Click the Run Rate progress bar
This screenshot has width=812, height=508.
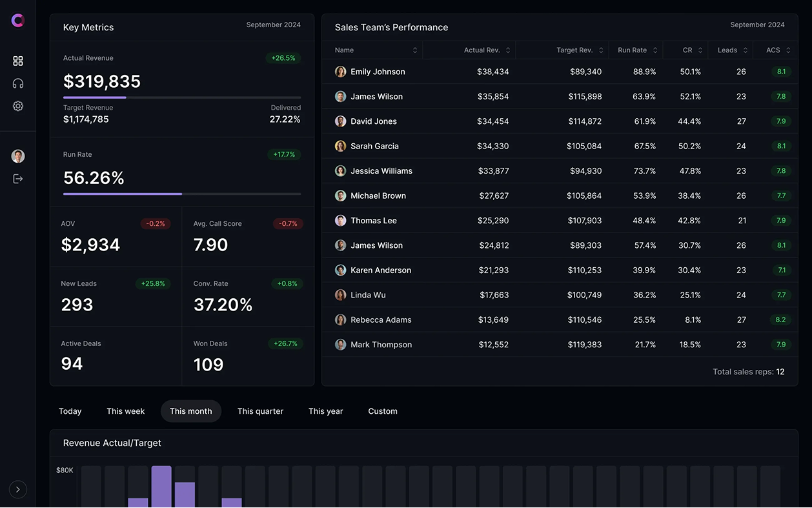click(182, 194)
